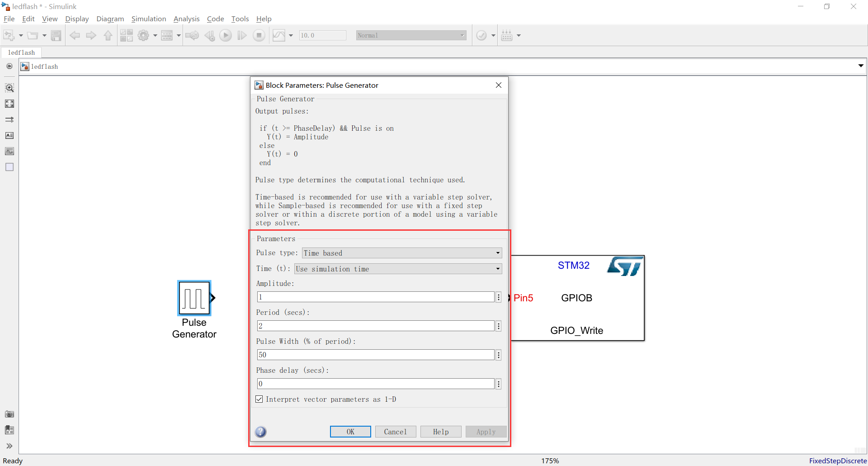The height and width of the screenshot is (466, 868).
Task: Select the Step Forward simulation icon
Action: pos(242,35)
